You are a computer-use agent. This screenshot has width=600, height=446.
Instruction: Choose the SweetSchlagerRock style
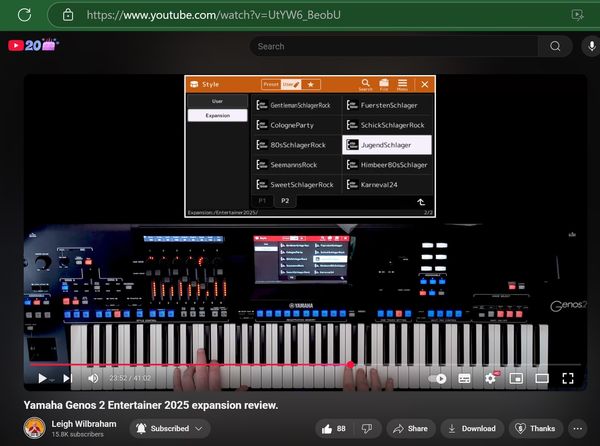296,185
